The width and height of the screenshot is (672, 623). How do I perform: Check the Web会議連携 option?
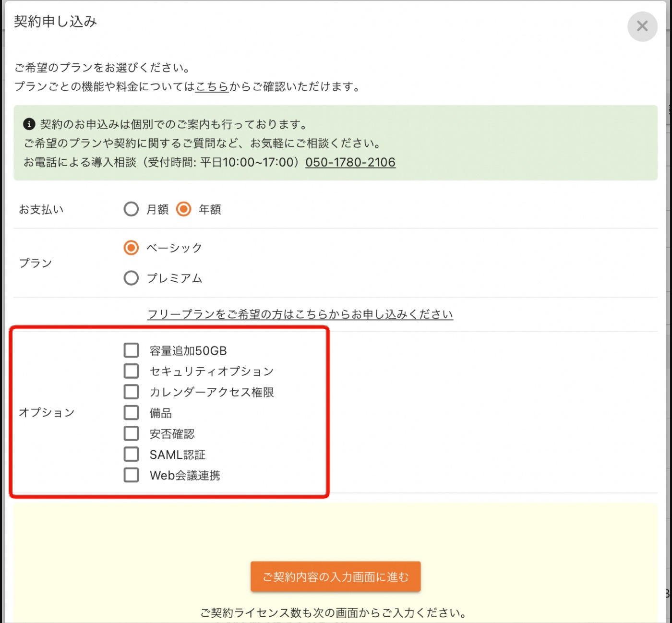[131, 475]
